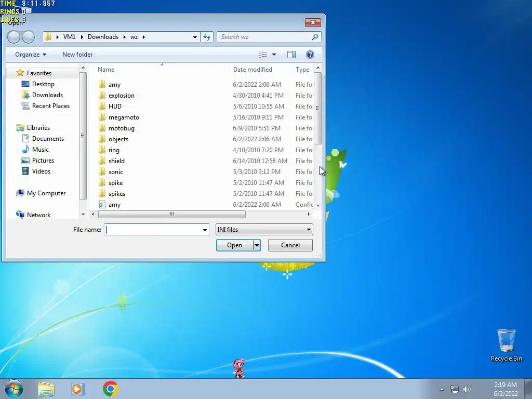Click the change view icon
The height and width of the screenshot is (399, 532).
pos(262,55)
